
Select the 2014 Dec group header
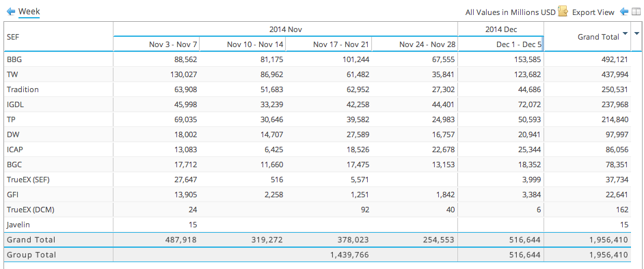(501, 29)
